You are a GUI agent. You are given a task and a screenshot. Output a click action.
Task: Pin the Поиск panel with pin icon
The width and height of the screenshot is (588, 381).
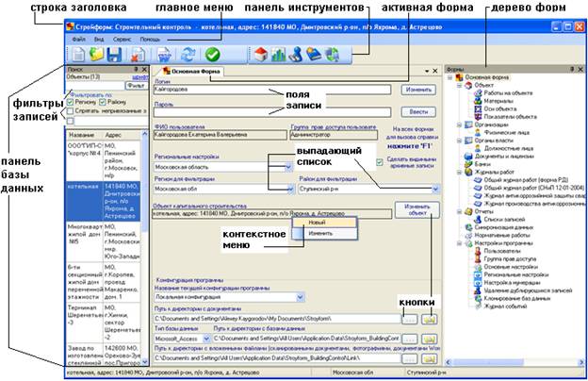point(136,70)
